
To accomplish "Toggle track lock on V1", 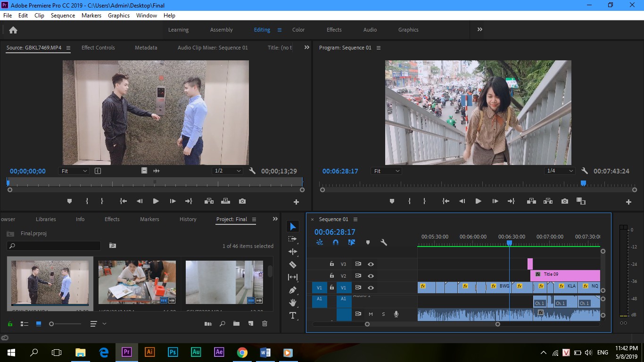I will coord(331,288).
